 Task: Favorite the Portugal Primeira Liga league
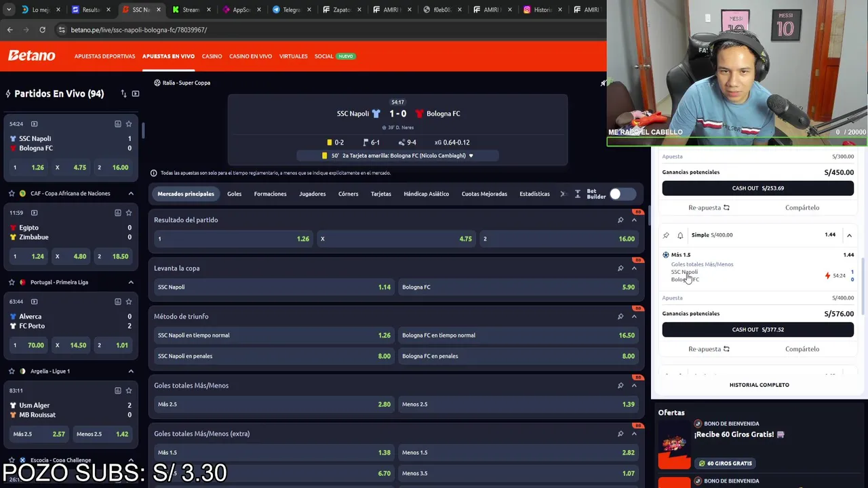pos(12,282)
